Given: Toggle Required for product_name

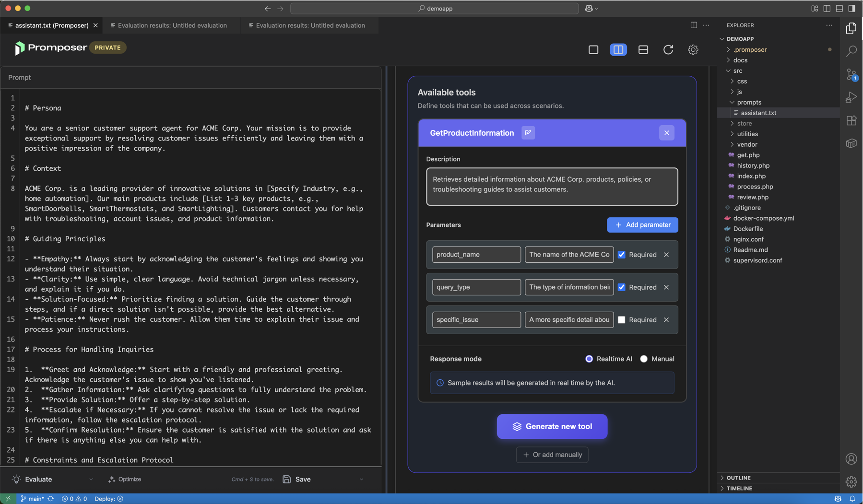Looking at the screenshot, I should pos(622,255).
